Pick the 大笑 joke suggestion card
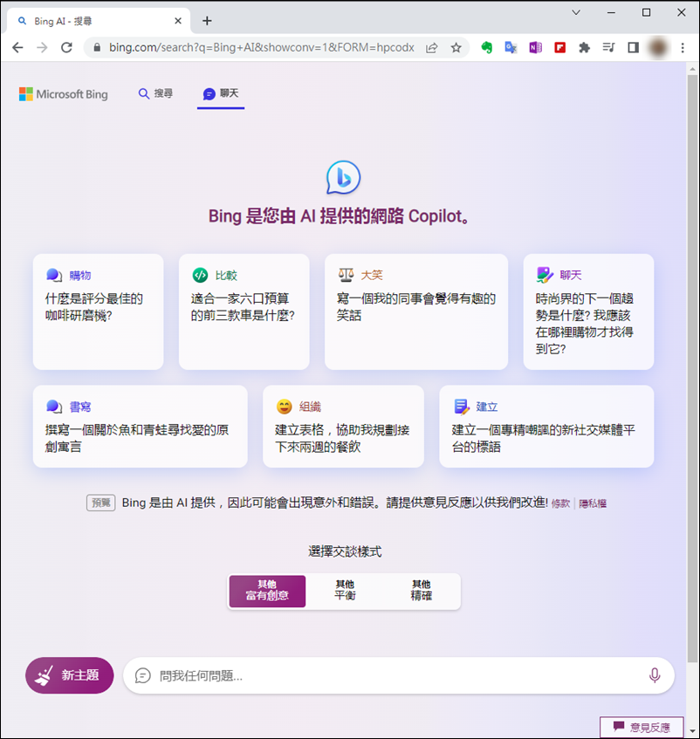 click(x=416, y=311)
